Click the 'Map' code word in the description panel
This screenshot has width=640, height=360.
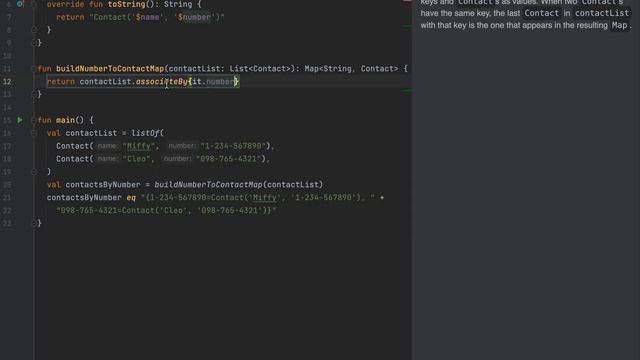(x=619, y=25)
